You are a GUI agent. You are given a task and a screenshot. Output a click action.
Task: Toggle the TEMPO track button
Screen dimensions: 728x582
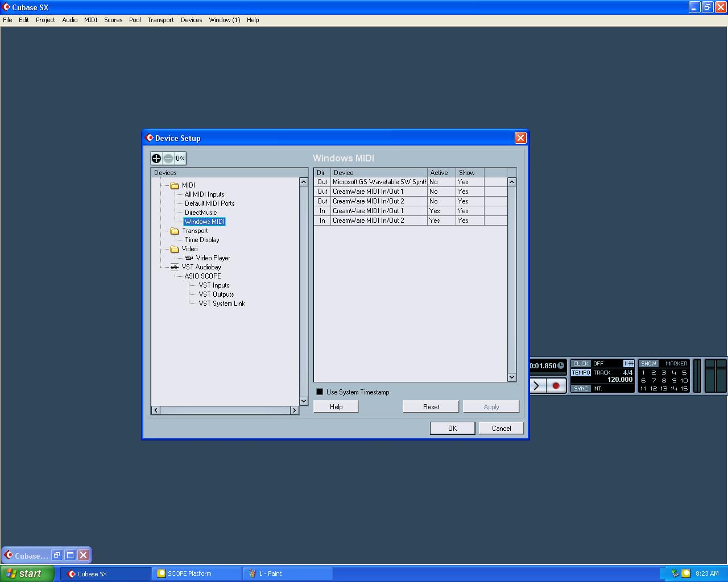coord(581,373)
